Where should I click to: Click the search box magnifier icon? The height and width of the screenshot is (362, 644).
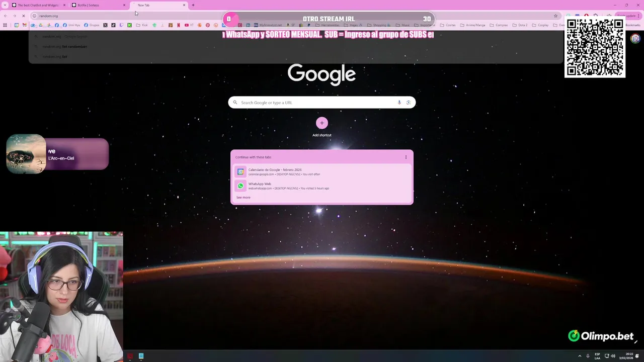click(235, 103)
